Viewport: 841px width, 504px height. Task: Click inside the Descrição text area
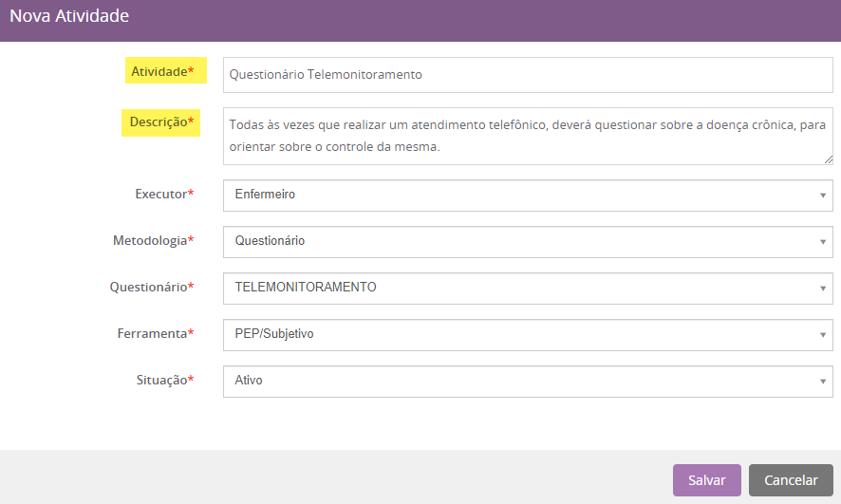pos(527,136)
